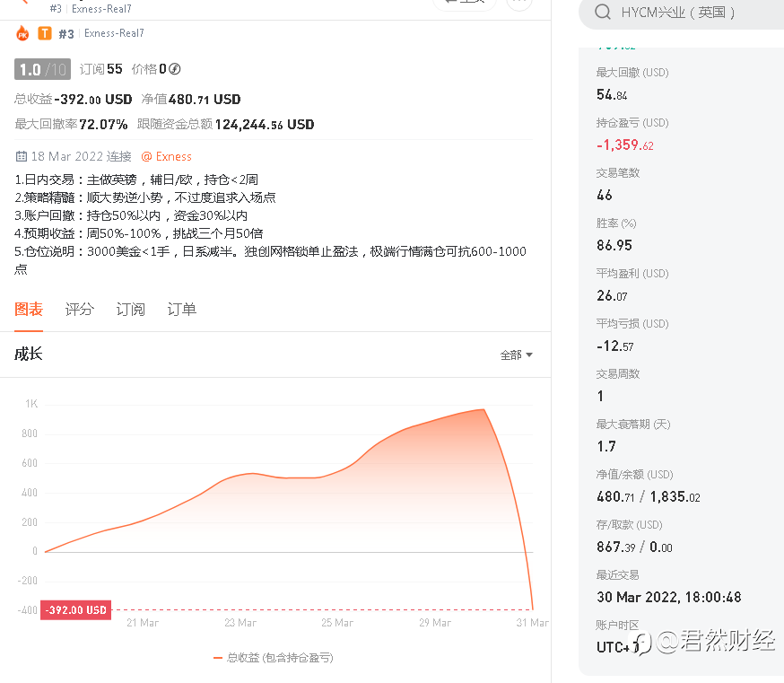Viewport: 784px width, 683px height.
Task: Switch to the 订单 tab
Action: tap(181, 310)
